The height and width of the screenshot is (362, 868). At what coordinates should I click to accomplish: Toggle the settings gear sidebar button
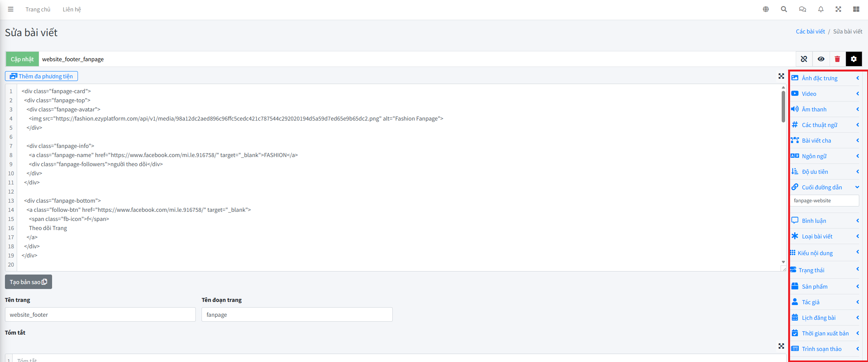854,59
